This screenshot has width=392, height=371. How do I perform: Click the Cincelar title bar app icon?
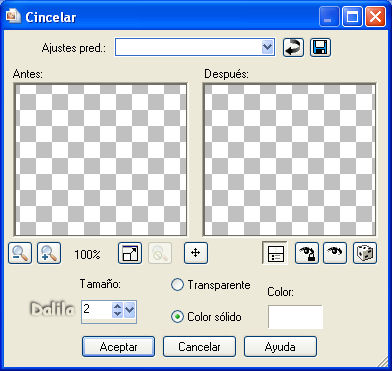tap(13, 16)
